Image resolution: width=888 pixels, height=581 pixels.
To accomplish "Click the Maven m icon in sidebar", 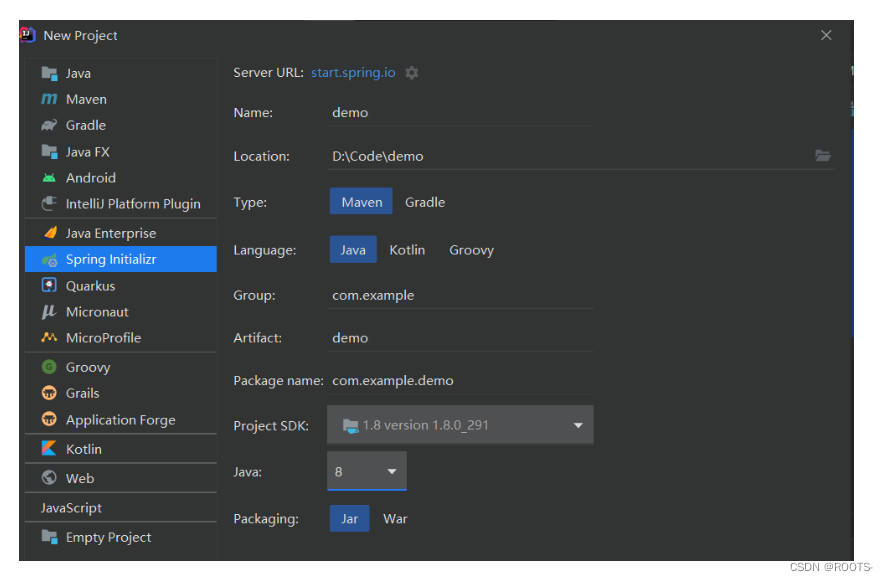I will pyautogui.click(x=49, y=99).
